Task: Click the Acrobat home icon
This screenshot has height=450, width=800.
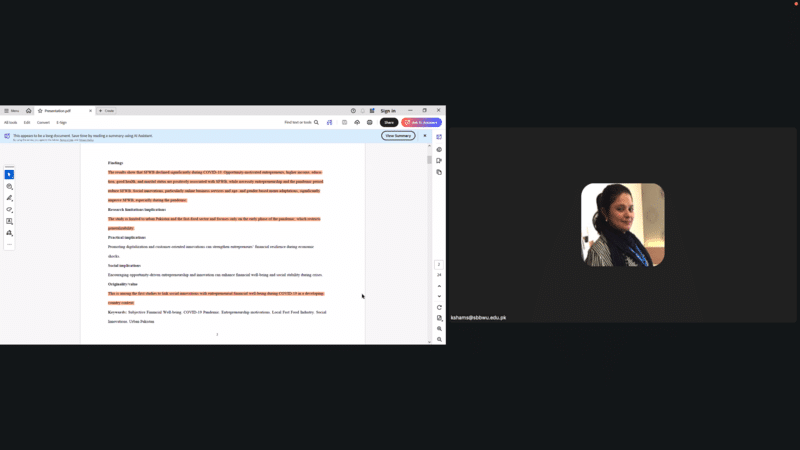Action: [x=28, y=111]
